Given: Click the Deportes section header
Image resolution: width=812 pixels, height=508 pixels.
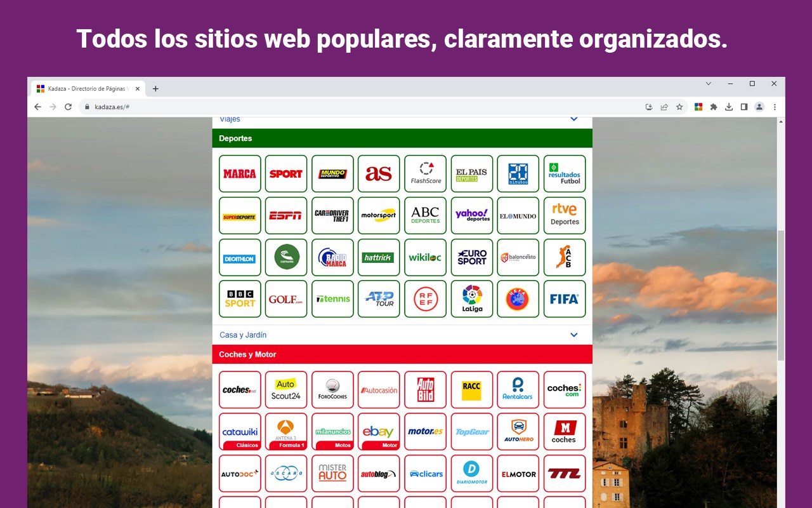Looking at the screenshot, I should [x=402, y=138].
